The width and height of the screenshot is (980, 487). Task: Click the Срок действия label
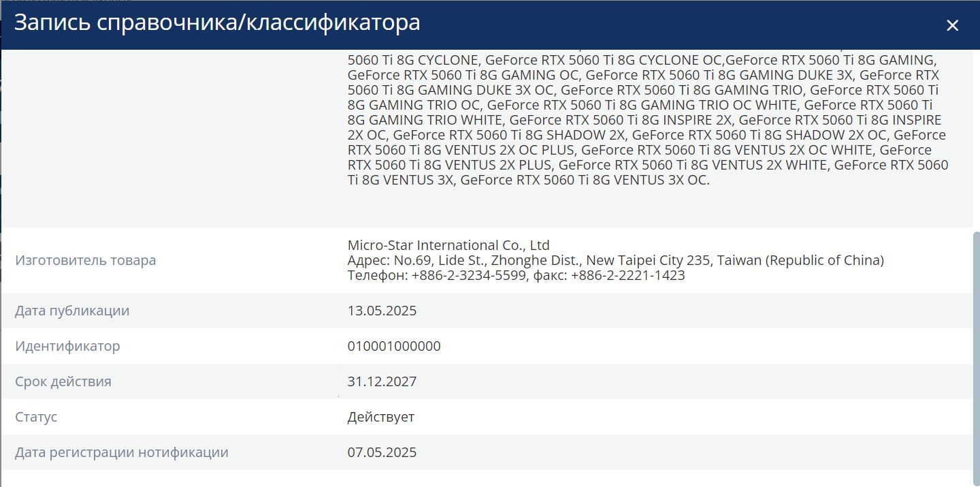pyautogui.click(x=63, y=381)
